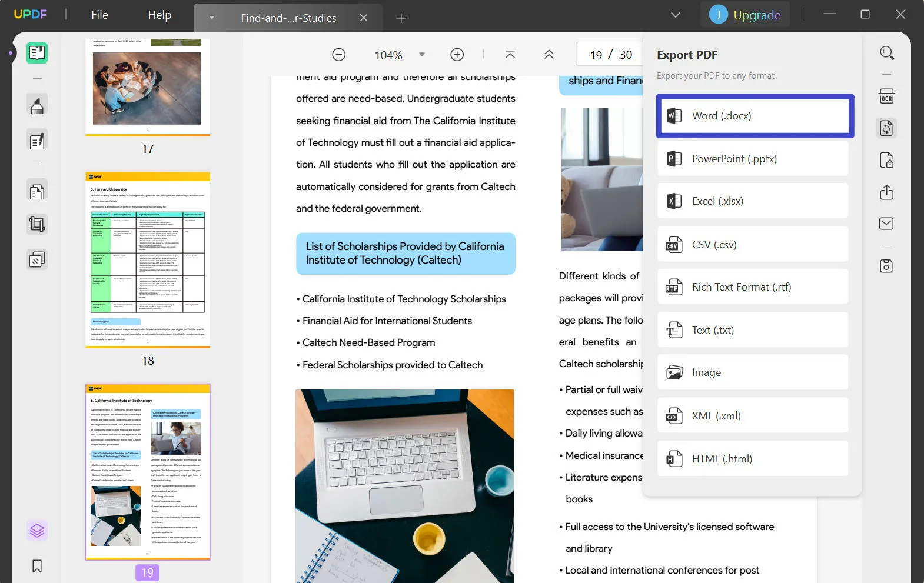This screenshot has height=583, width=924.
Task: Click 'List of Scholarships Provided' heading box
Action: (406, 254)
